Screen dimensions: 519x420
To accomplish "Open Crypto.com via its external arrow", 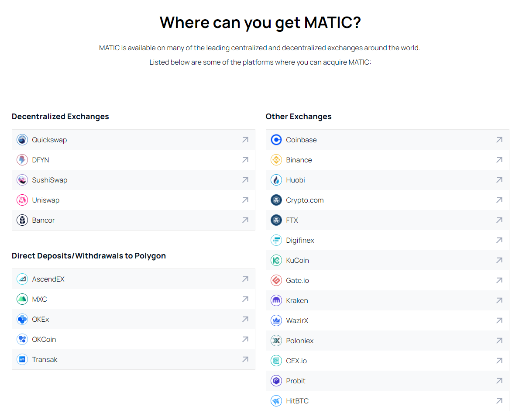I will click(x=499, y=200).
